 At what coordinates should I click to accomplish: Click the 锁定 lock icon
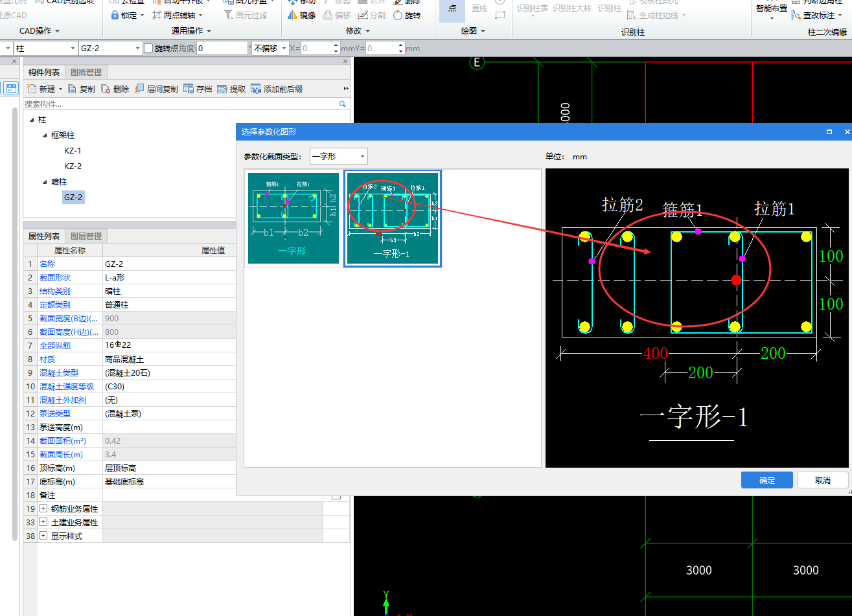[x=115, y=15]
